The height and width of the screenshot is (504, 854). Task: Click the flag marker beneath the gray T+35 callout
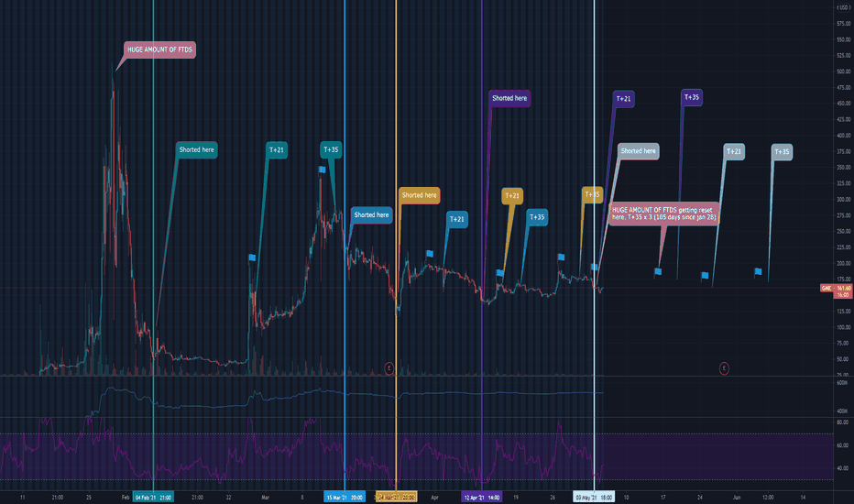pyautogui.click(x=758, y=271)
